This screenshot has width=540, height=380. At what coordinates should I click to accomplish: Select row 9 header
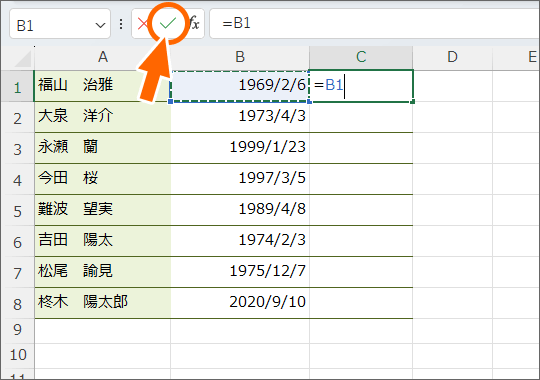pyautogui.click(x=17, y=331)
